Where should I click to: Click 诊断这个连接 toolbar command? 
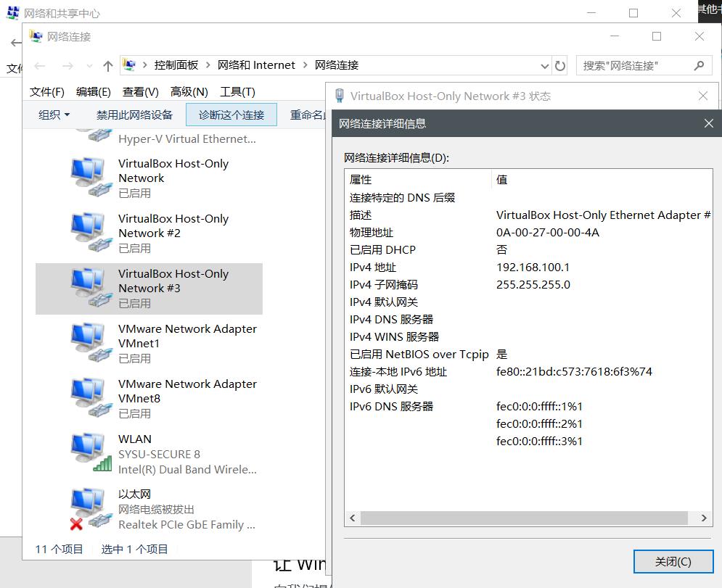pos(231,115)
